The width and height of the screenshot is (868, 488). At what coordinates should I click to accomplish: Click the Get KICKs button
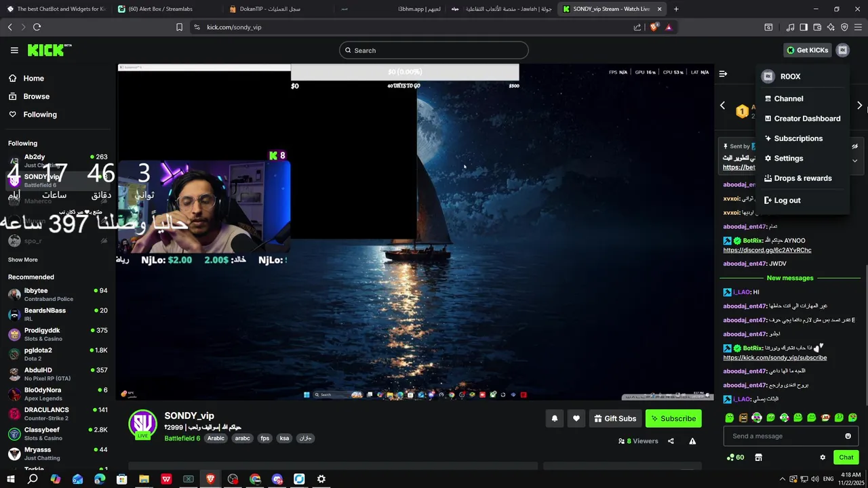(x=807, y=50)
